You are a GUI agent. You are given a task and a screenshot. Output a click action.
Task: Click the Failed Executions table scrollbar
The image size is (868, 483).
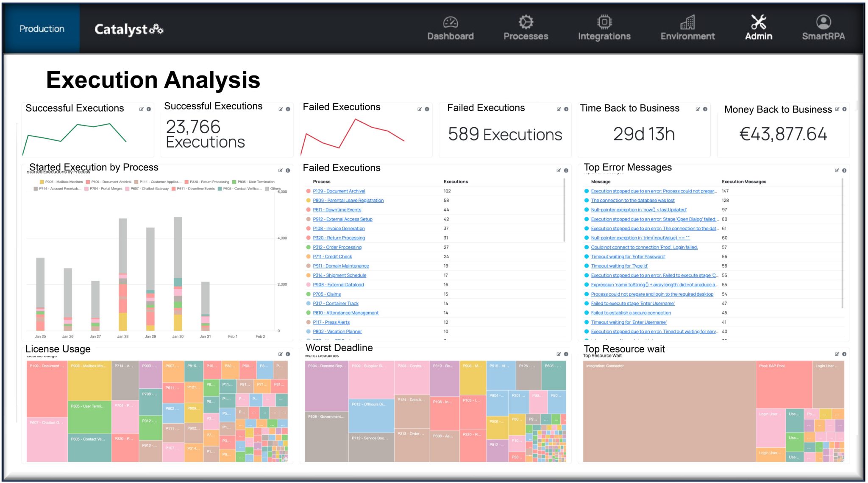564,210
